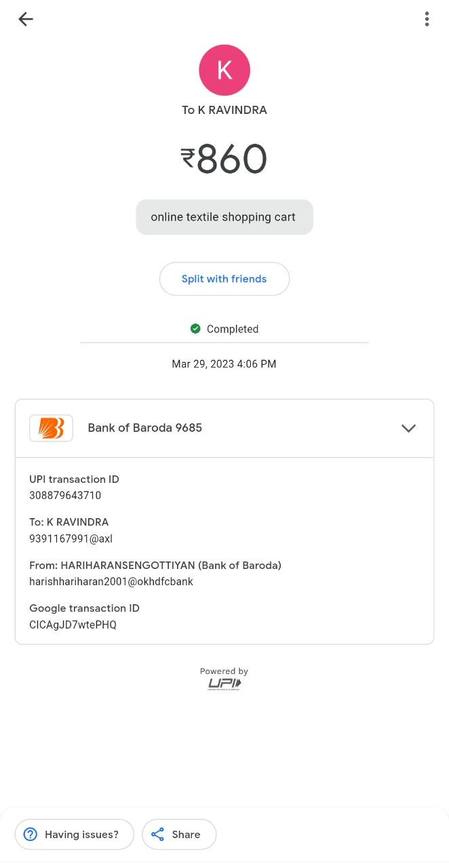Image resolution: width=449 pixels, height=868 pixels.
Task: Tap the UPI logo
Action: 224,683
